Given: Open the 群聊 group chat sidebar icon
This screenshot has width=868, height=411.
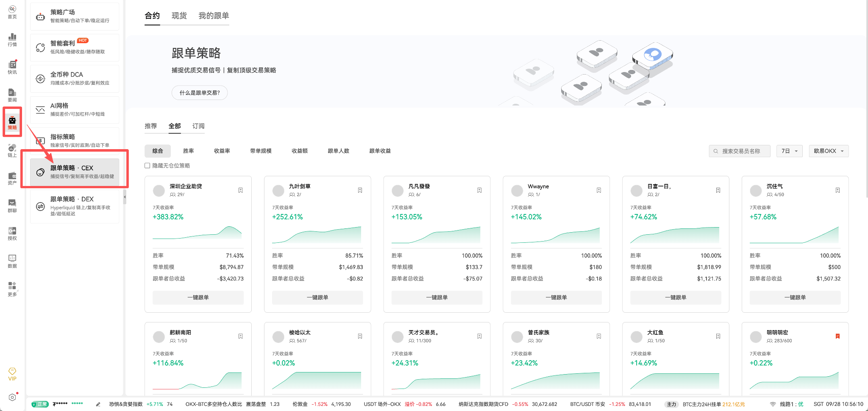Looking at the screenshot, I should click(x=12, y=206).
